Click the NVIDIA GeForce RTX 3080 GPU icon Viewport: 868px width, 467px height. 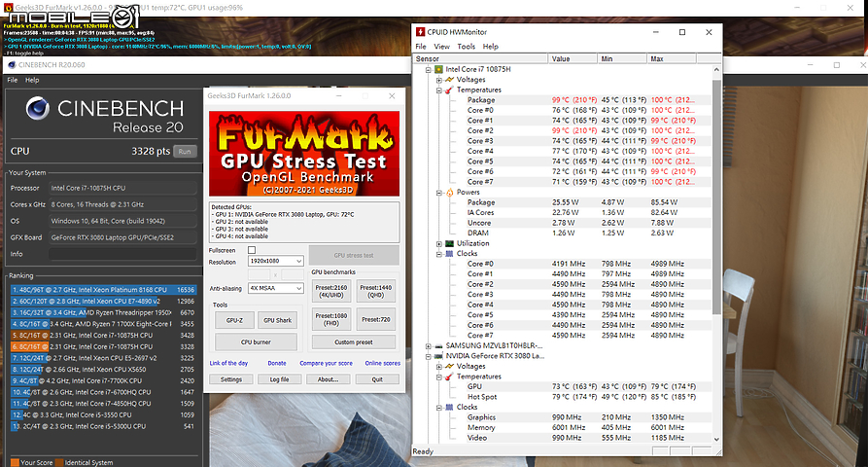pos(439,356)
